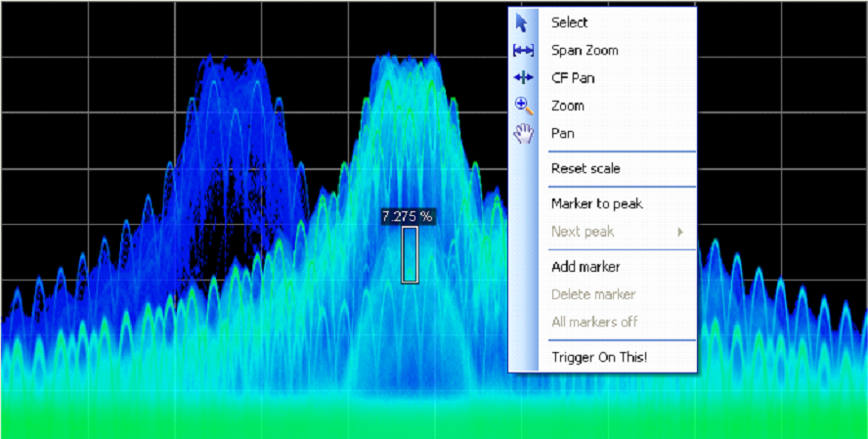
Task: Choose the Pan text label in the menu
Action: [x=562, y=133]
